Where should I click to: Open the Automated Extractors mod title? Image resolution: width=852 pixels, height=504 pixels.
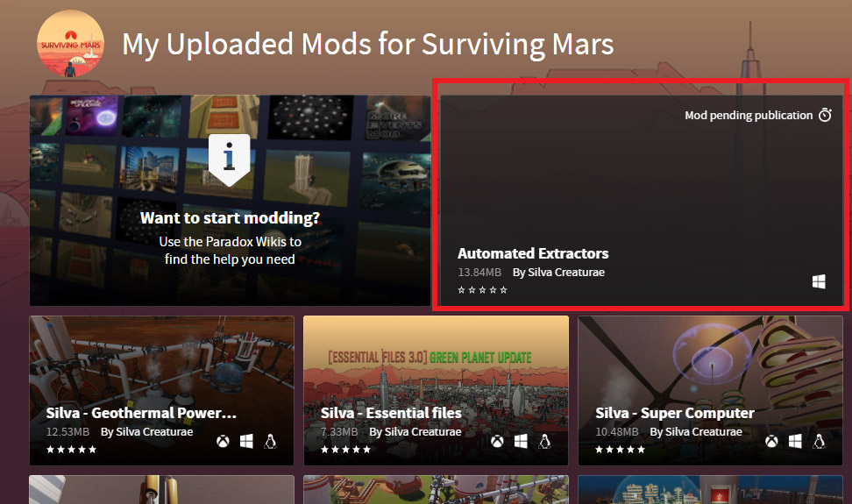coord(533,253)
